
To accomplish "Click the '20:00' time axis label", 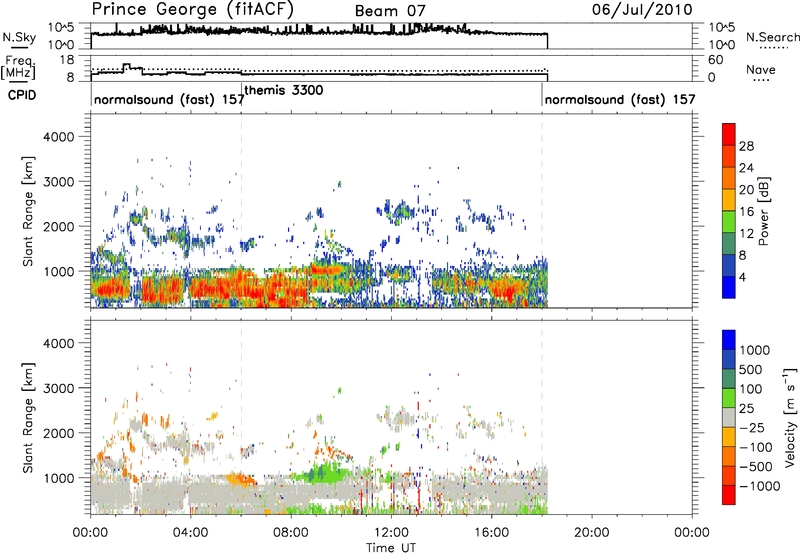I will 592,533.
